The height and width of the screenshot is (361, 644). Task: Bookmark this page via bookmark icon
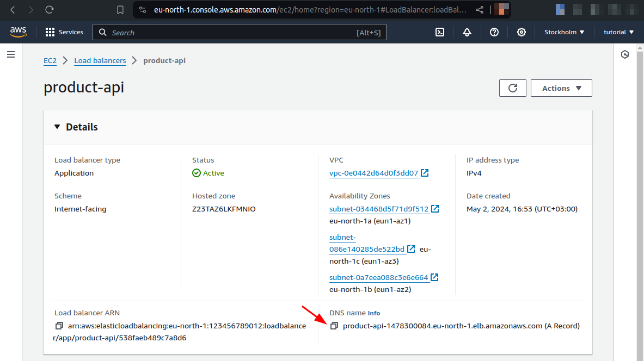click(x=120, y=10)
